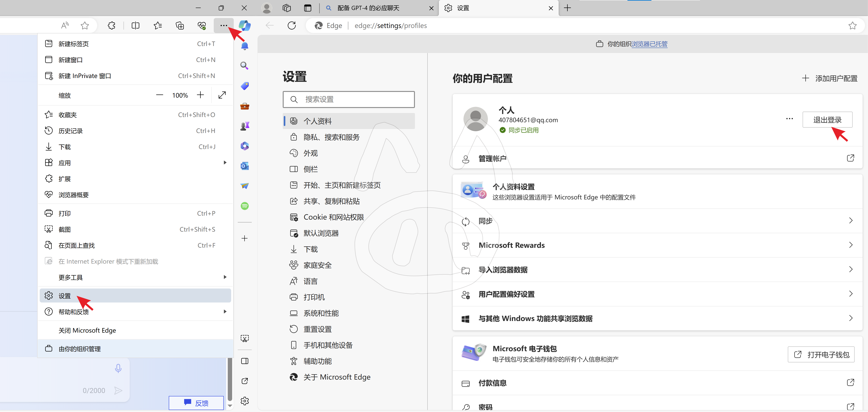
Task: Select 隐私、搜索和服务 in settings navigation
Action: click(332, 137)
